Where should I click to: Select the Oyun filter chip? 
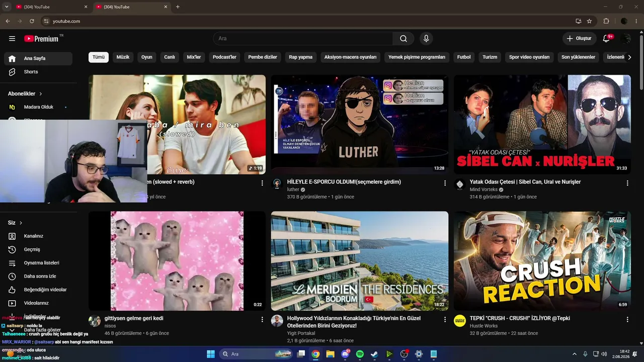pos(147,57)
